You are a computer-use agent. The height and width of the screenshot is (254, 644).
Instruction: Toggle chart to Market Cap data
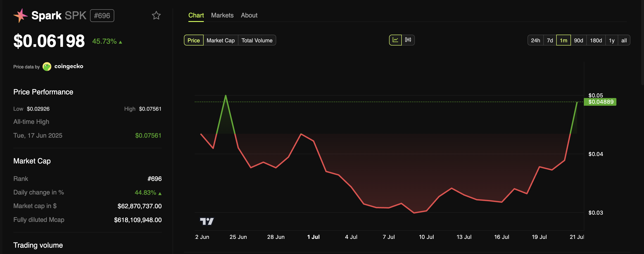[221, 40]
